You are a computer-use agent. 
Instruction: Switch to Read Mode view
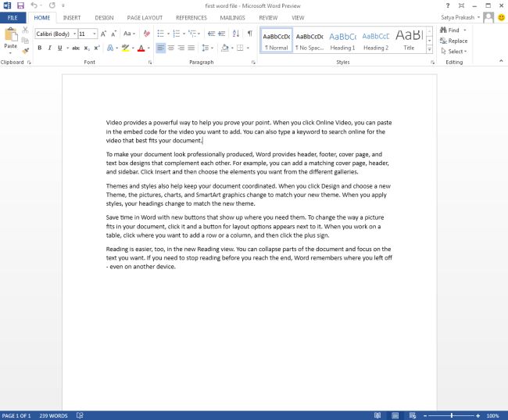[x=377, y=415]
